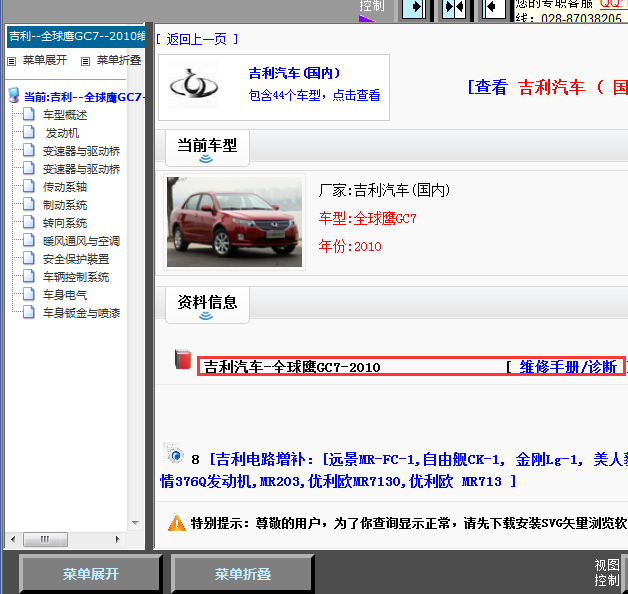The width and height of the screenshot is (628, 594).
Task: Select the first 变速器与驱动桥 tree item
Action: pyautogui.click(x=81, y=151)
